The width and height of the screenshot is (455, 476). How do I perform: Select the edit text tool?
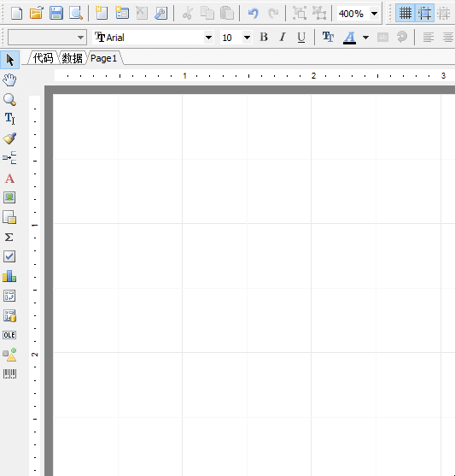[x=9, y=119]
